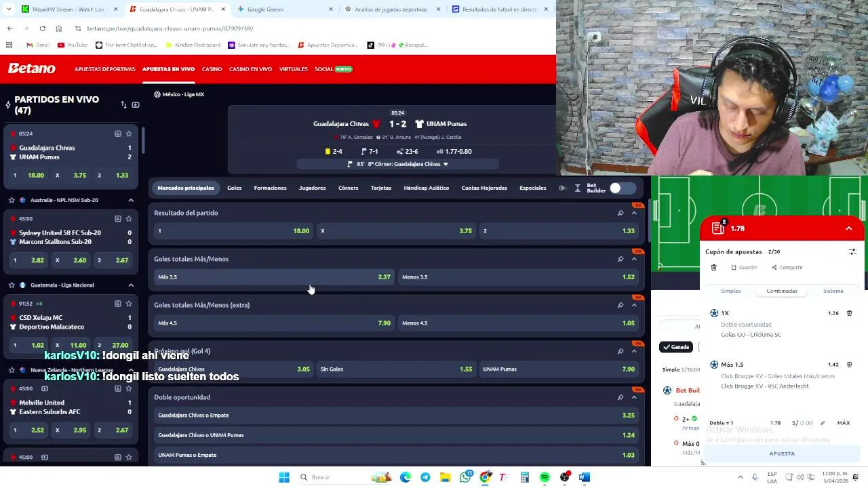
Task: Switch the bet slip to Simples
Action: coord(730,291)
